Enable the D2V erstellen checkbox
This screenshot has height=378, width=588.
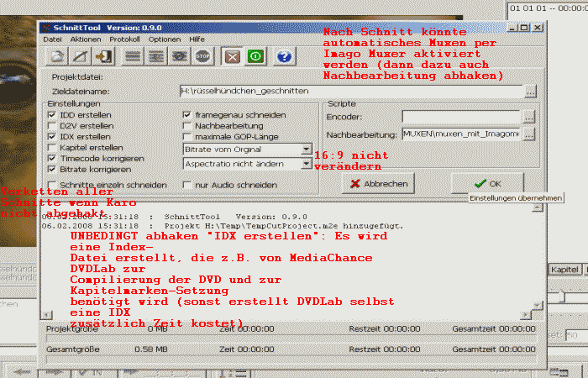(54, 125)
